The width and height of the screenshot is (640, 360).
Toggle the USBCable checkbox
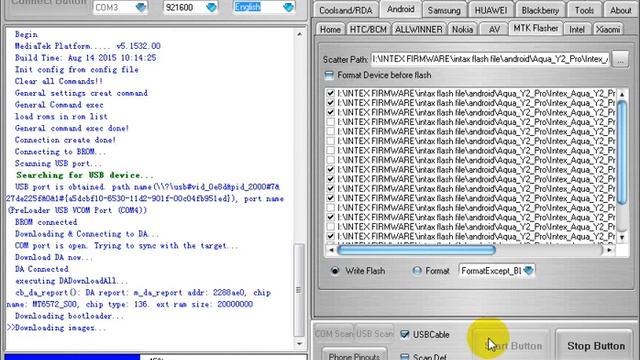(x=404, y=334)
